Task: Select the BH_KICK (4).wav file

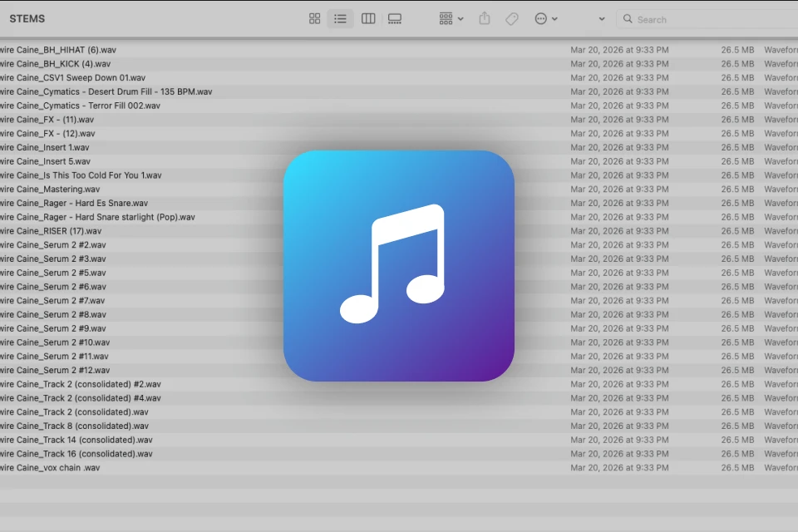Action: [x=56, y=64]
